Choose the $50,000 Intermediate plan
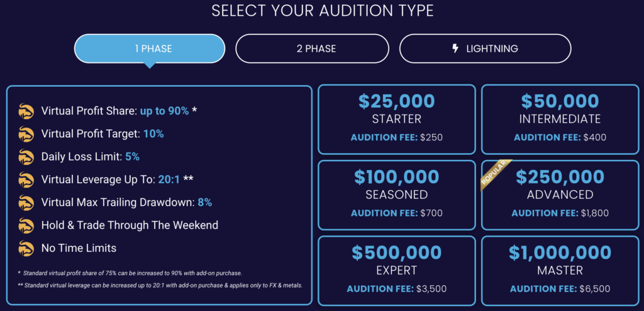The width and height of the screenshot is (644, 311). pos(560,119)
